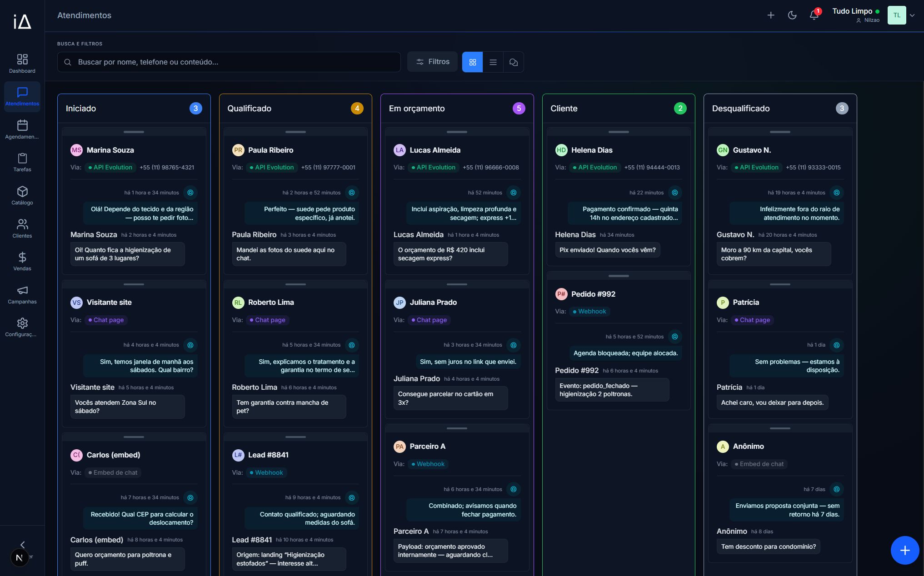Switch to list view

pos(493,62)
